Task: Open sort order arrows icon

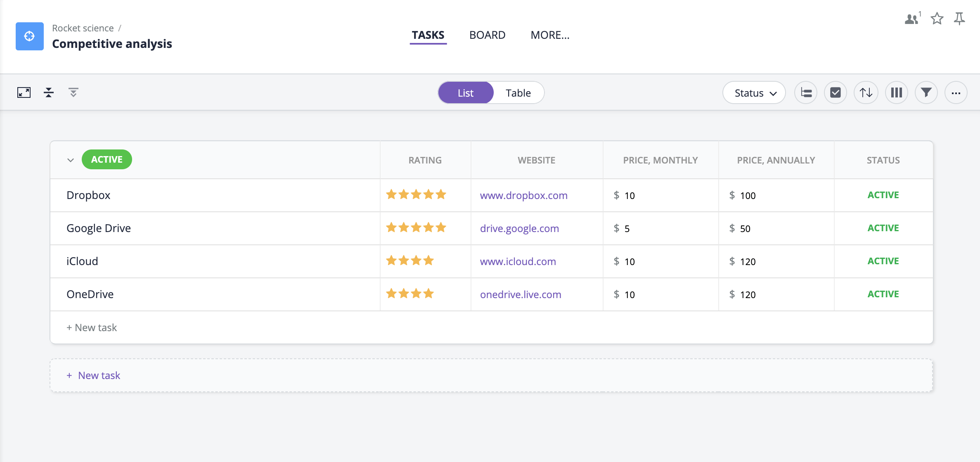Action: coord(866,93)
